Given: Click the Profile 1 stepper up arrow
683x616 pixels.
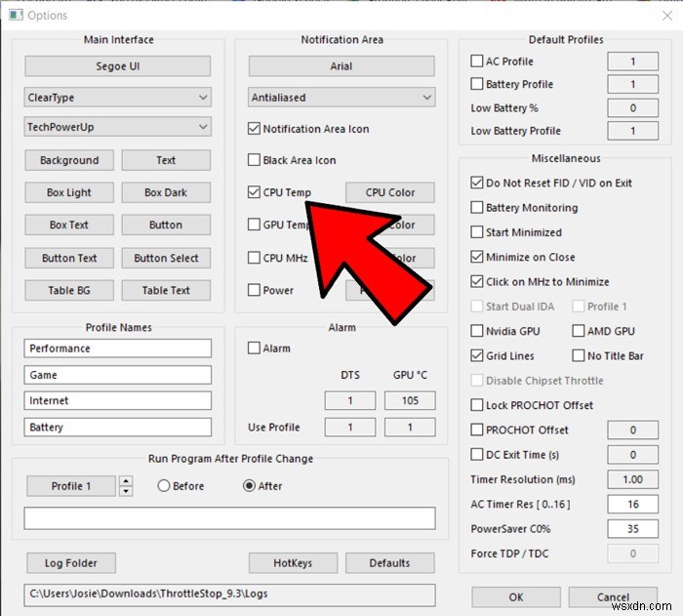Looking at the screenshot, I should (126, 481).
